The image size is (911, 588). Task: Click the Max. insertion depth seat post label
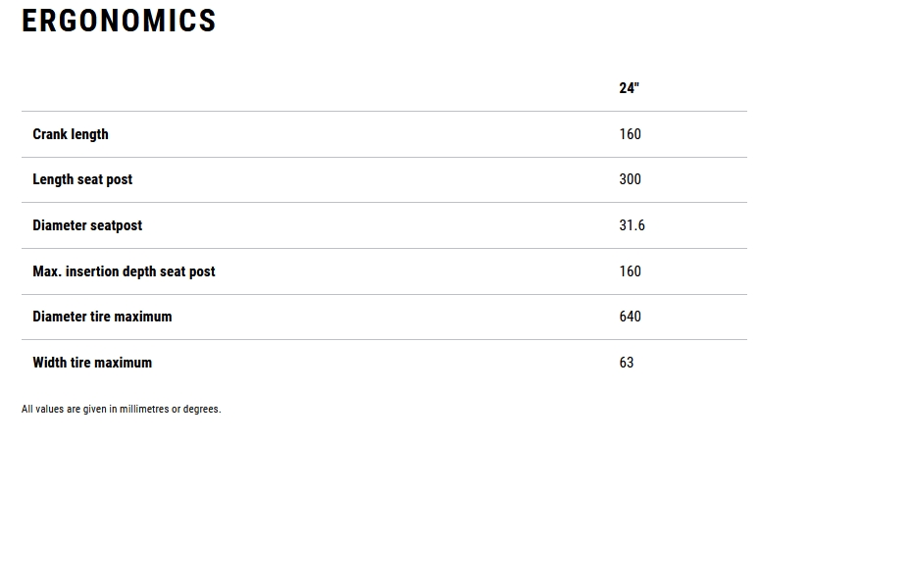click(124, 271)
